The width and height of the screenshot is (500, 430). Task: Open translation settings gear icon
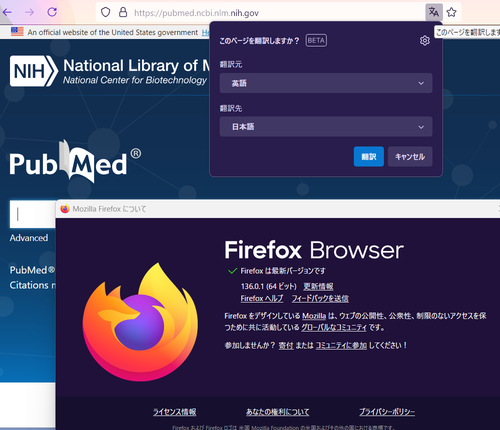point(425,41)
